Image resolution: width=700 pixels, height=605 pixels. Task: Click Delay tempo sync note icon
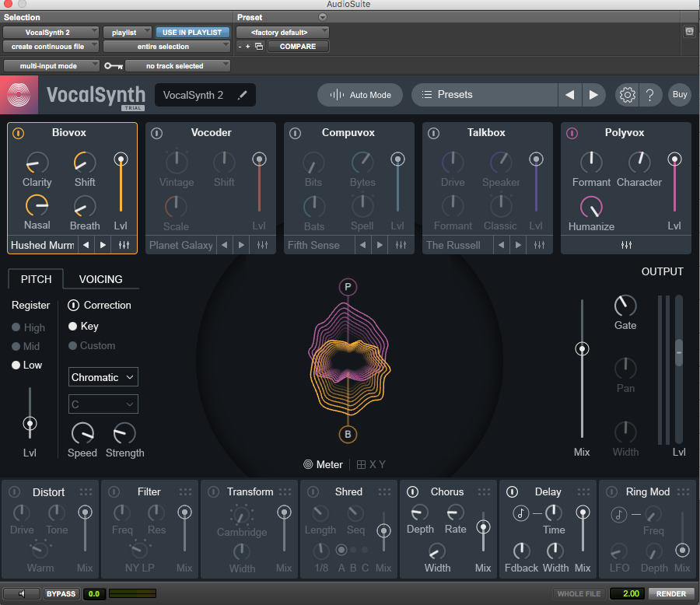coord(520,513)
